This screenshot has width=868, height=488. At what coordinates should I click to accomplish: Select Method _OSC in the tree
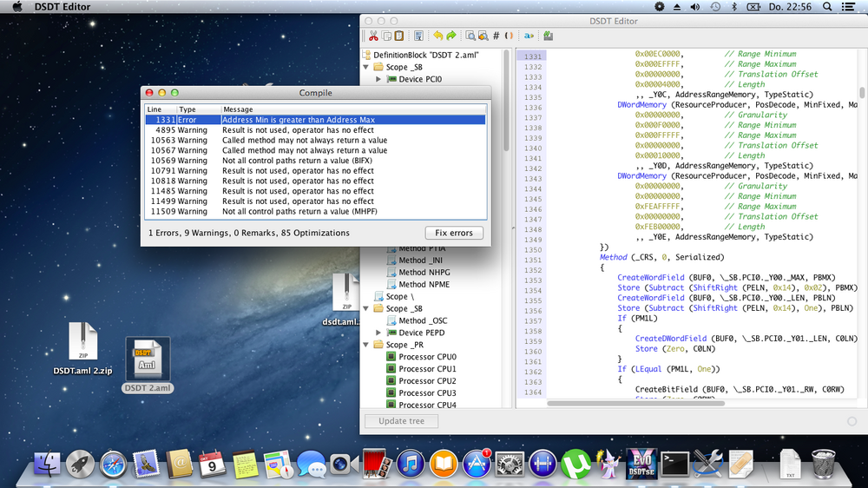[424, 320]
